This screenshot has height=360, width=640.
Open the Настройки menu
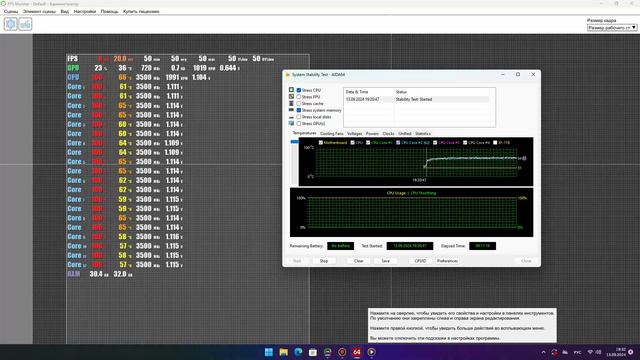point(85,11)
